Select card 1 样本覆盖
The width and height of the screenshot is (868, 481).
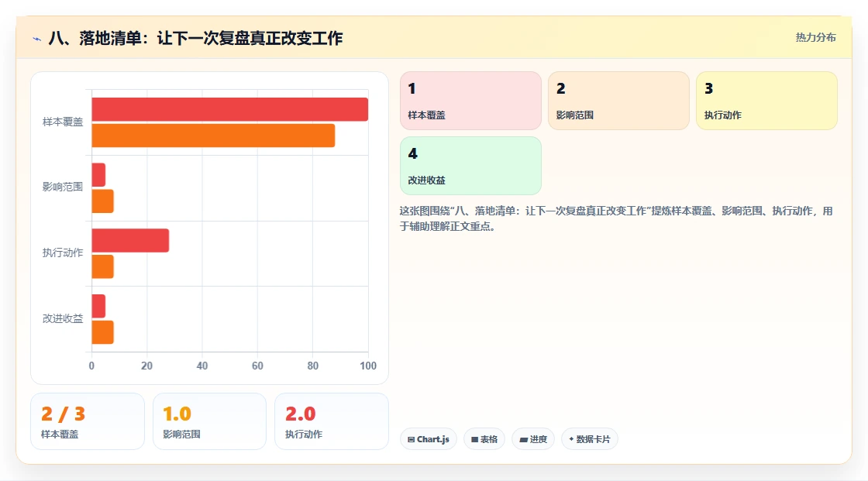[470, 101]
